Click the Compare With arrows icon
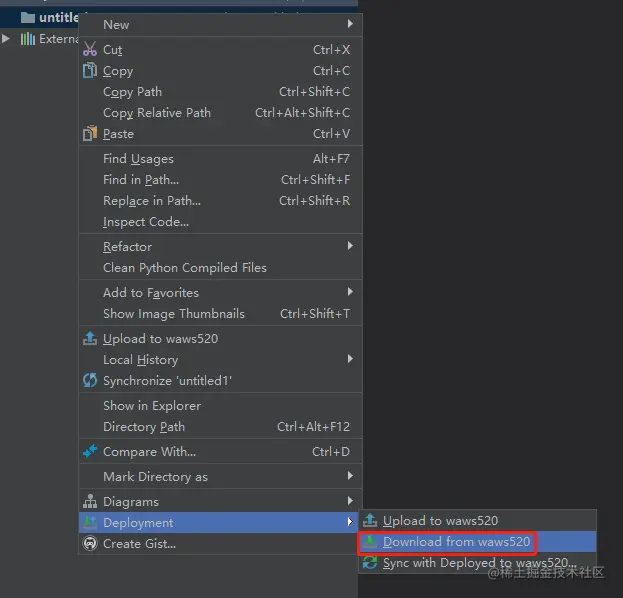Image resolution: width=623 pixels, height=598 pixels. point(90,451)
